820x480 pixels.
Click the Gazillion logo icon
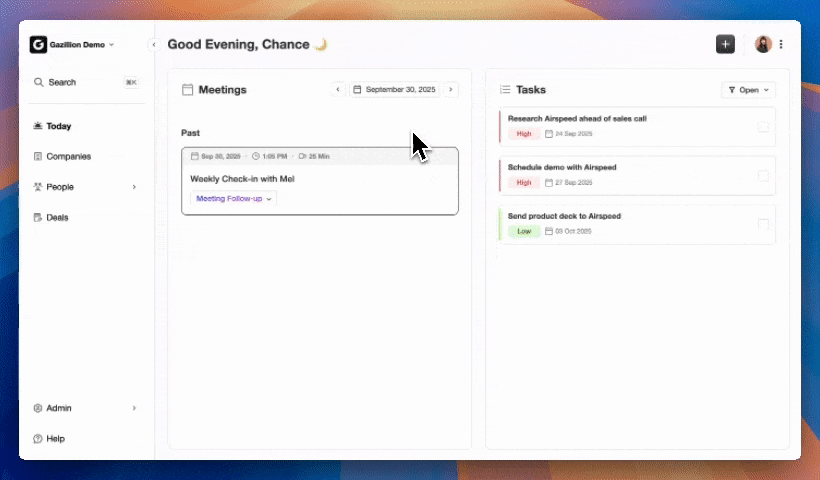38,44
